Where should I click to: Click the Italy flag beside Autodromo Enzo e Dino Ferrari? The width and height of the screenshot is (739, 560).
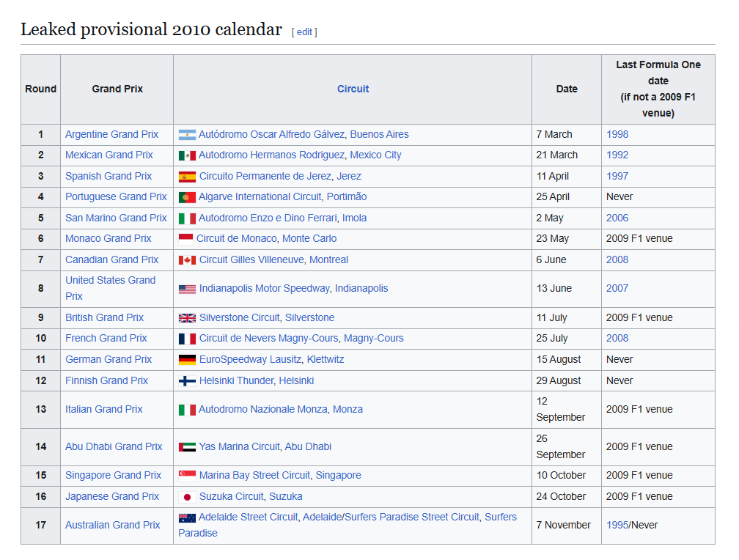pyautogui.click(x=187, y=218)
